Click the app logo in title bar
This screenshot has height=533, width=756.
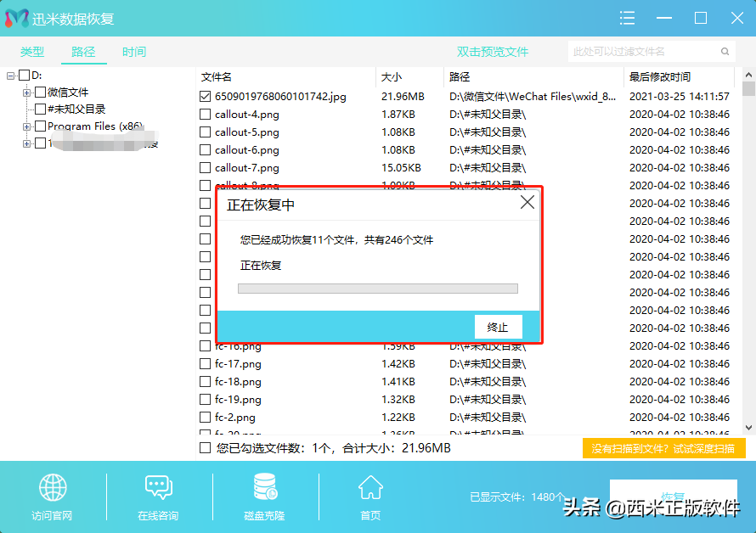17,19
